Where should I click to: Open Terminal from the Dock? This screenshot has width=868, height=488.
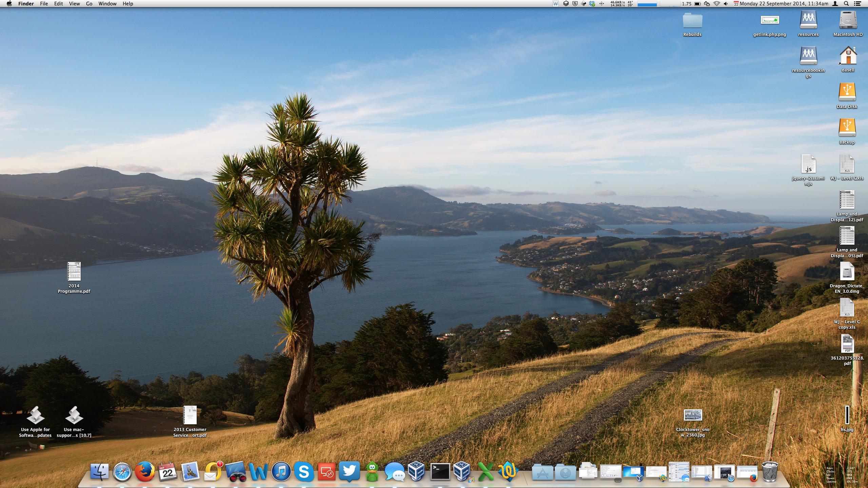440,472
